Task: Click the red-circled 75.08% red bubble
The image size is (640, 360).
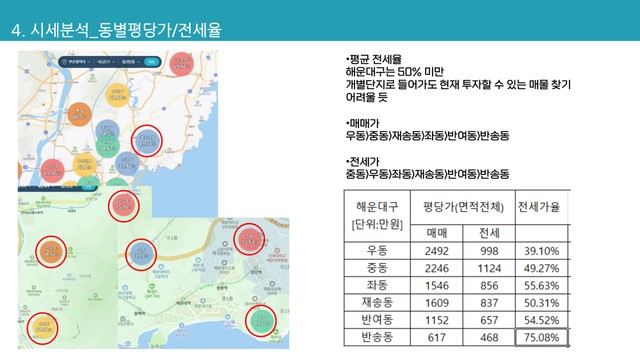Action: point(123,206)
